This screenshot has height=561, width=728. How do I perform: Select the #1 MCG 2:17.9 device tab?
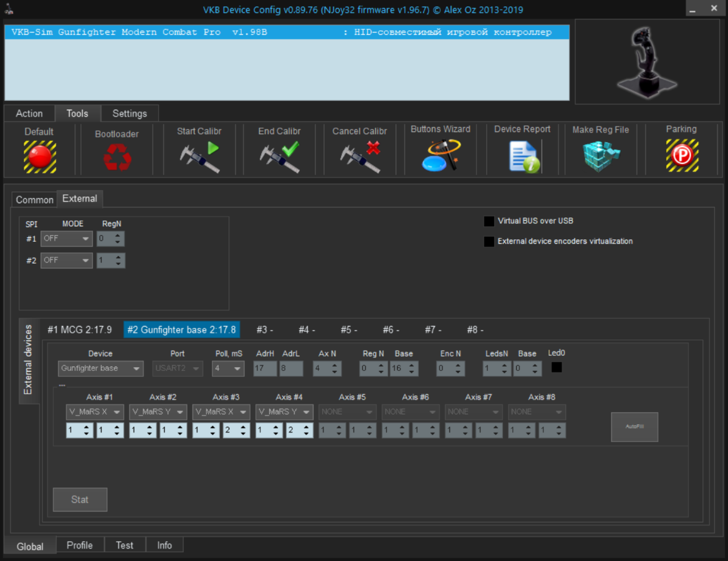pyautogui.click(x=80, y=330)
